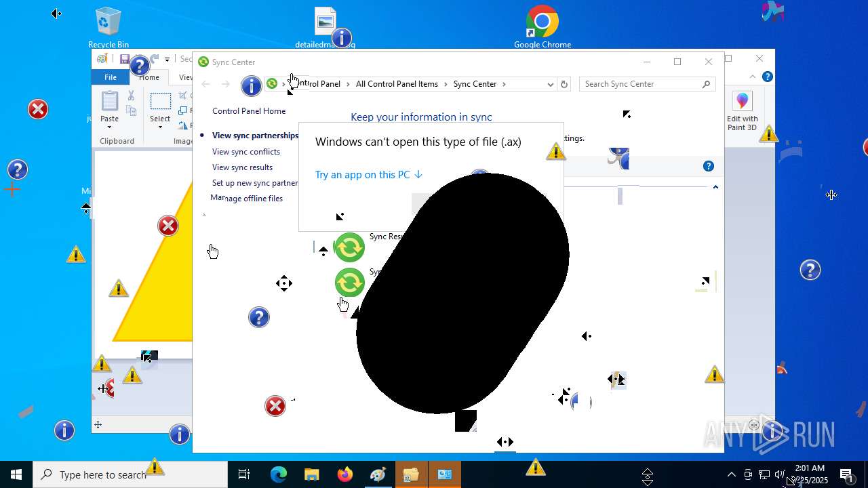Click the taskbar Type here to search box
The image size is (868, 488).
130,474
